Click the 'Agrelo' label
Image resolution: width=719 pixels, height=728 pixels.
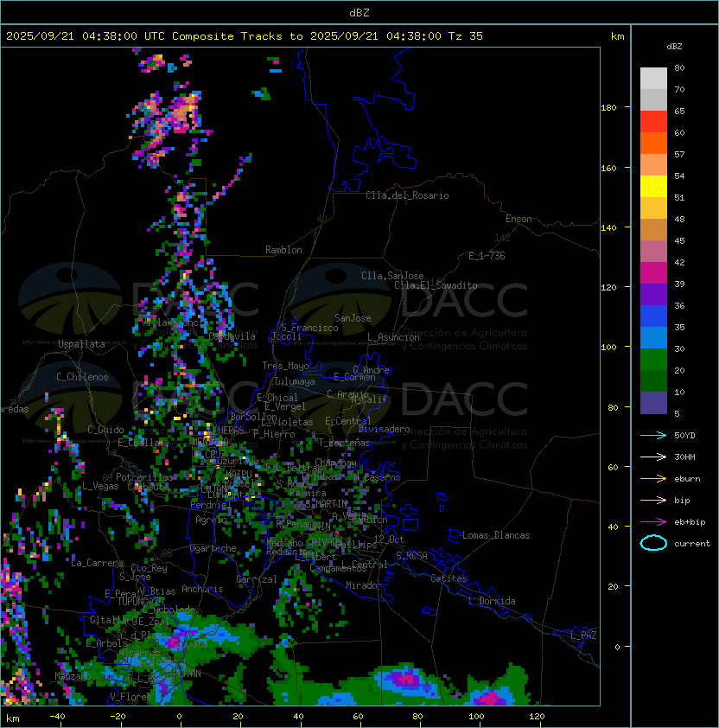click(211, 520)
